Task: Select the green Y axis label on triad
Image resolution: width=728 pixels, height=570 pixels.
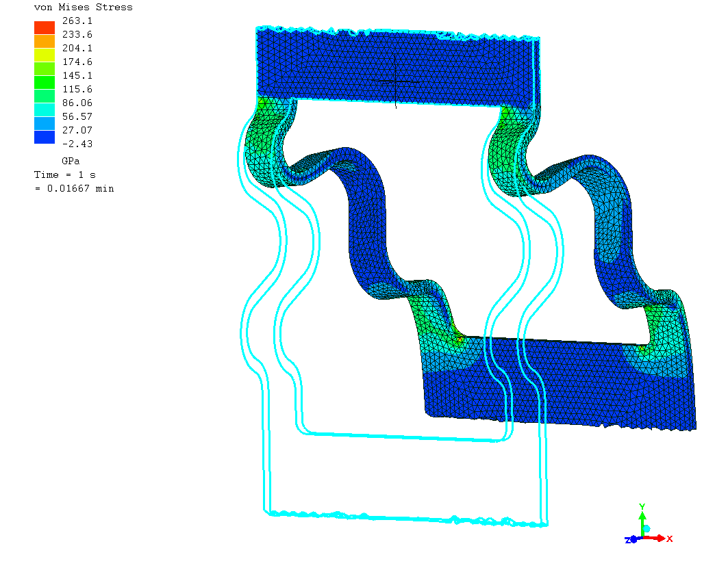Action: tap(642, 507)
